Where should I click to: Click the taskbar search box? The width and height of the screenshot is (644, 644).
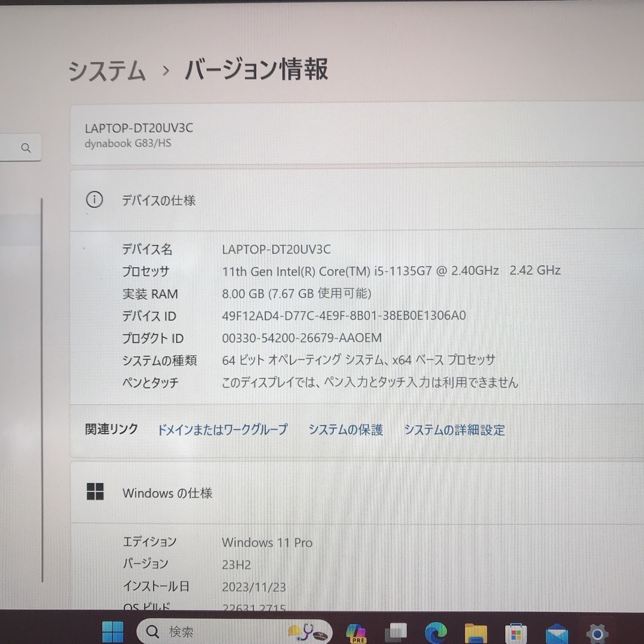coord(234,631)
